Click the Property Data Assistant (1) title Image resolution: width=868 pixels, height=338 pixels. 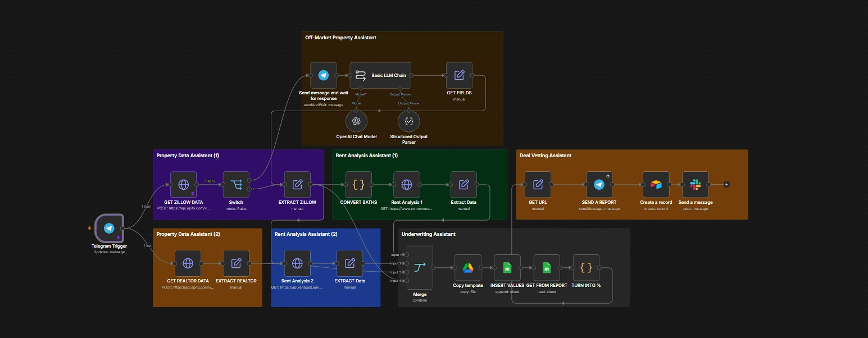point(188,156)
